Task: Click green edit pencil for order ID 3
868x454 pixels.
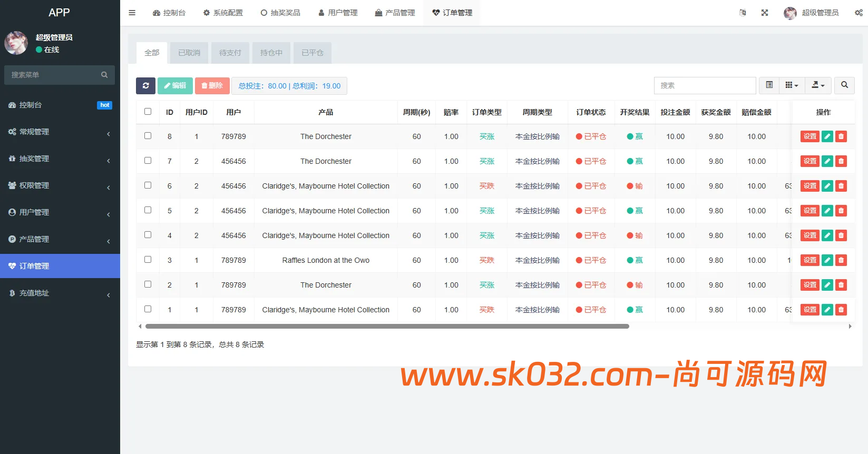Action: pos(827,260)
